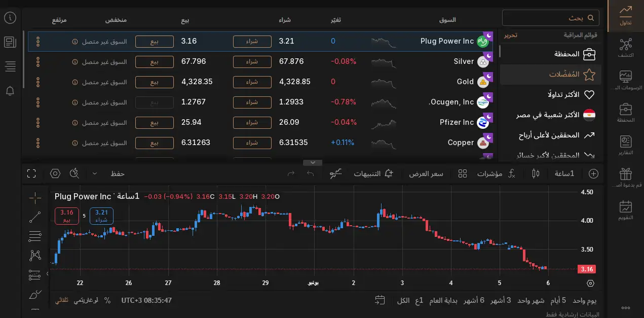Open the notifications bell on left strip
Screen dimensions: 644x318
10,91
